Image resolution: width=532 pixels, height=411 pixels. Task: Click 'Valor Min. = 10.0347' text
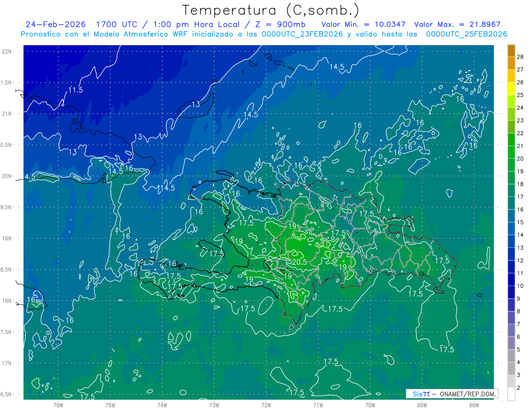(364, 24)
